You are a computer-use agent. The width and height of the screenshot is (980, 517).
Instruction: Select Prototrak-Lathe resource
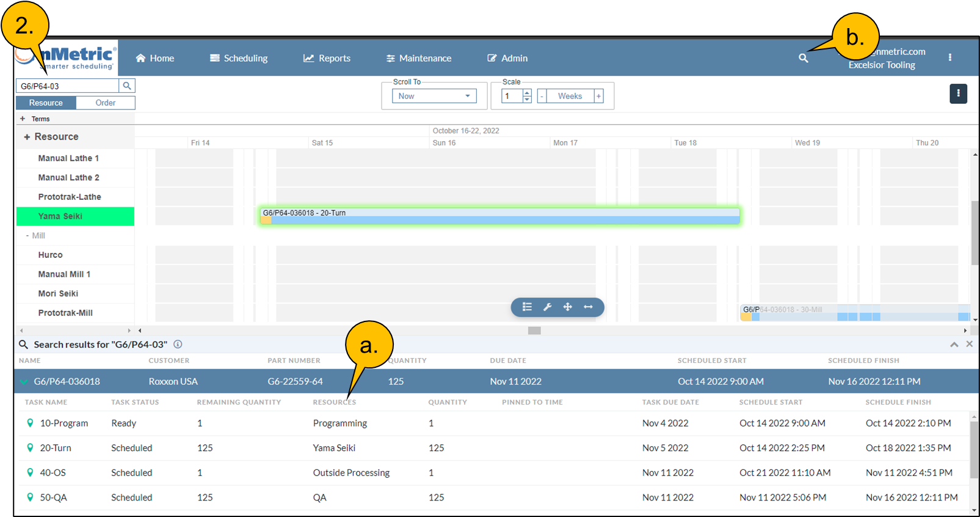click(70, 197)
